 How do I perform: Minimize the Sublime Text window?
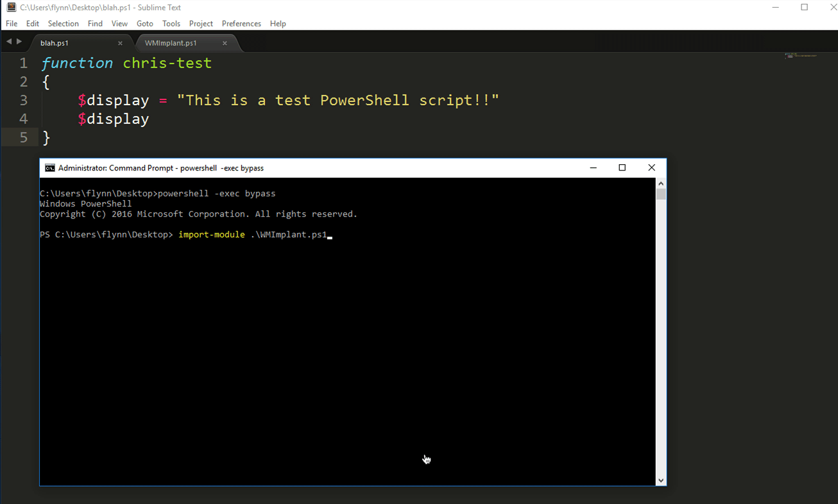tap(776, 8)
